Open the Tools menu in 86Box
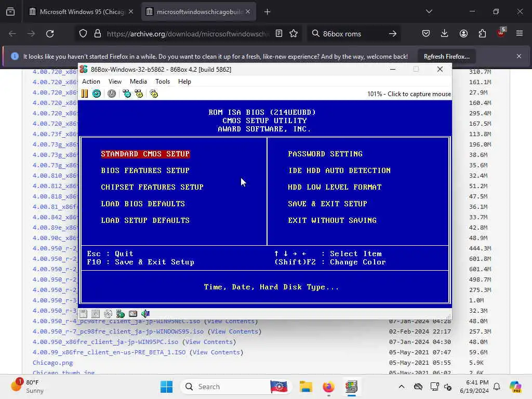Image resolution: width=532 pixels, height=399 pixels. click(163, 82)
